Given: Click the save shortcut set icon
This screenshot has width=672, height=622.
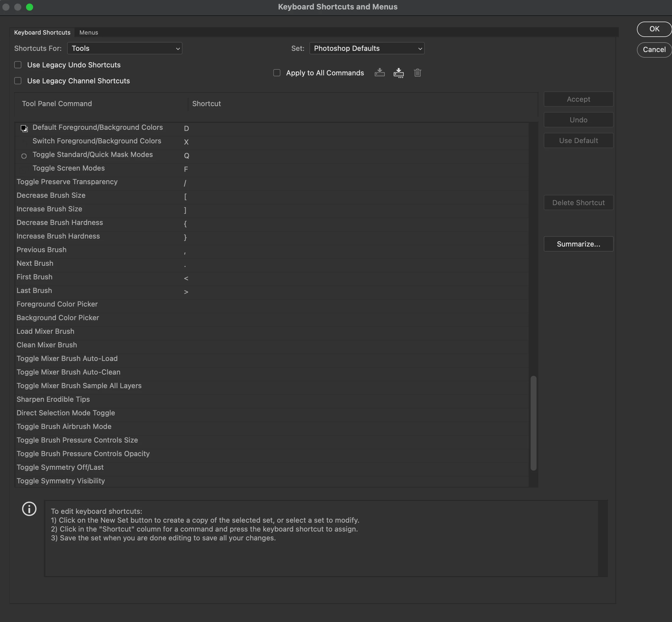Looking at the screenshot, I should pyautogui.click(x=379, y=73).
